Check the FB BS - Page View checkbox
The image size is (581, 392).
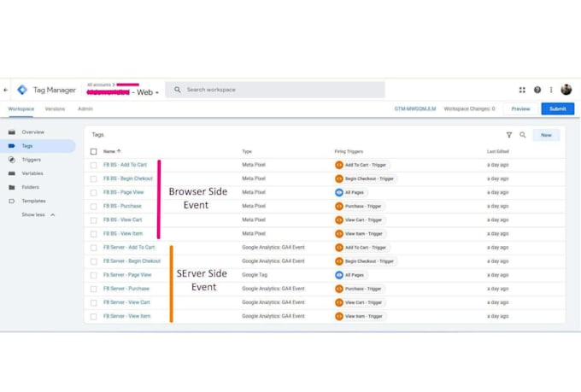[x=93, y=193]
